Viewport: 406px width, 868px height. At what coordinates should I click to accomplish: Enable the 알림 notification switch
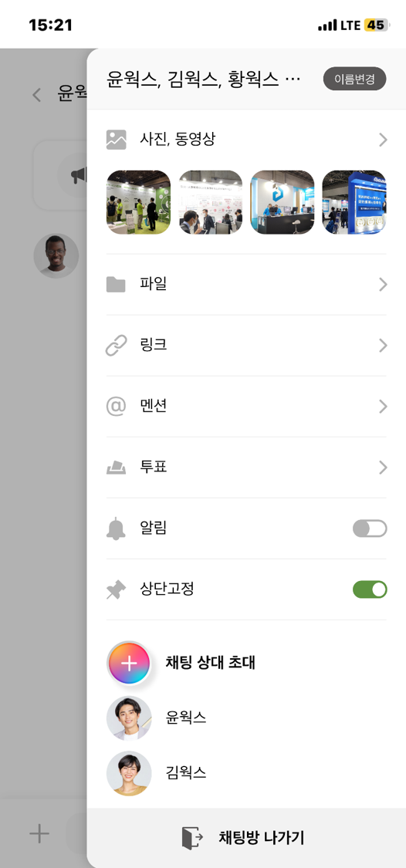(x=370, y=529)
